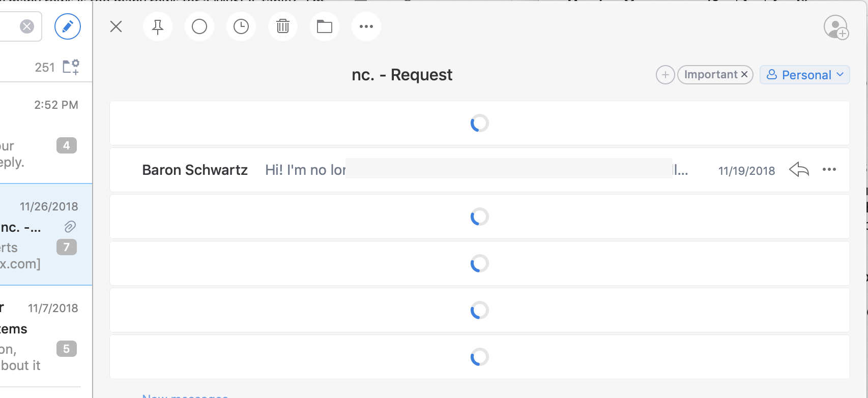Add a new label with plus button
The image size is (868, 398).
click(665, 75)
